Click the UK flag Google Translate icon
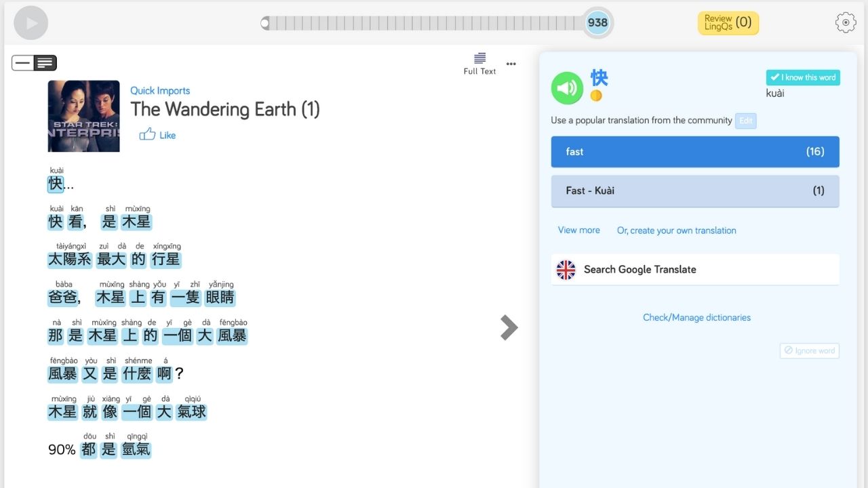Screen dimensions: 868x488 point(566,270)
